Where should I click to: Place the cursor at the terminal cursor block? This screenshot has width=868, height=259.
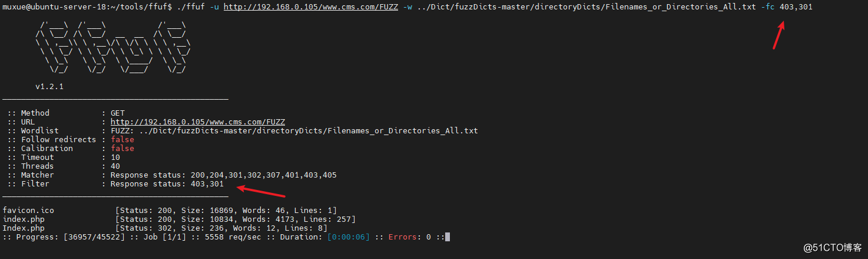coord(448,237)
